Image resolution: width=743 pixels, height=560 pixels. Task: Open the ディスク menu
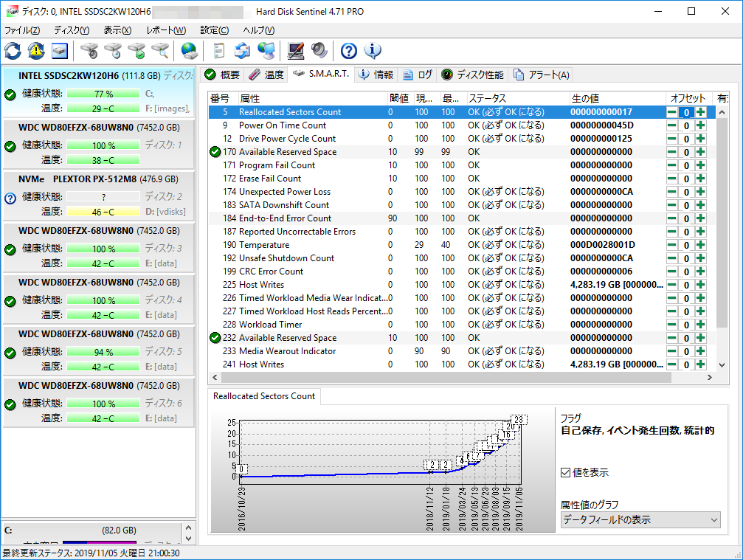point(72,30)
